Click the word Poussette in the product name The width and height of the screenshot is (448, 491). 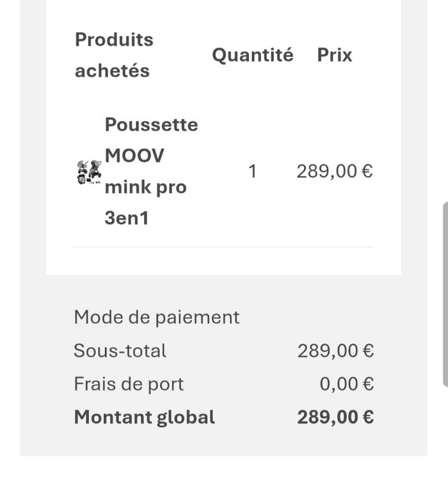pyautogui.click(x=151, y=124)
